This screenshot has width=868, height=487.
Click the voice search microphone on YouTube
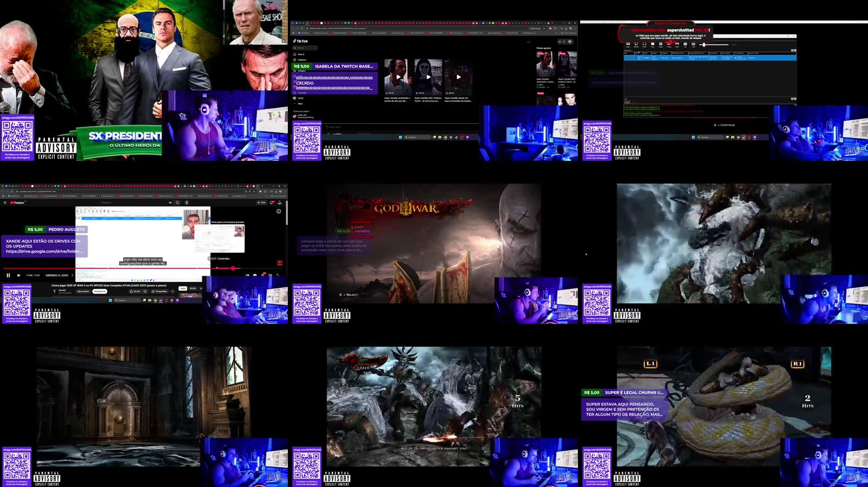tap(187, 203)
